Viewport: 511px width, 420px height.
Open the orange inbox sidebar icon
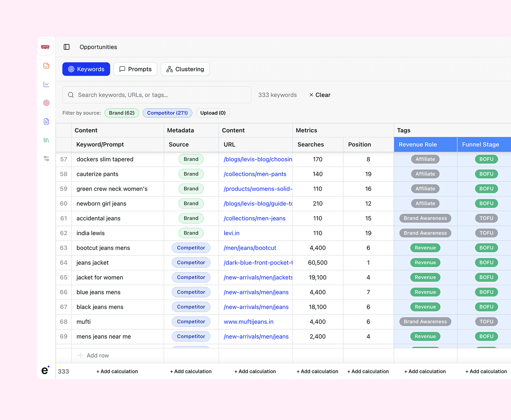point(46,66)
